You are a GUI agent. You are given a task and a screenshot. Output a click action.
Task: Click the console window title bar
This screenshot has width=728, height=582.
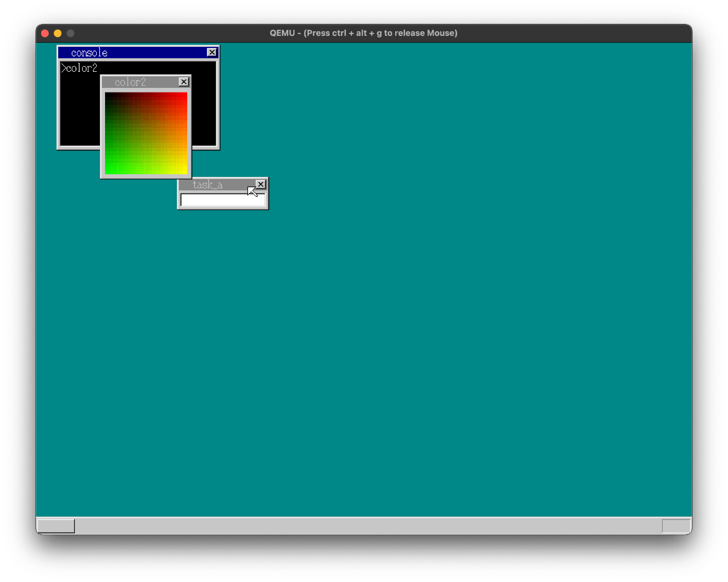[x=138, y=53]
